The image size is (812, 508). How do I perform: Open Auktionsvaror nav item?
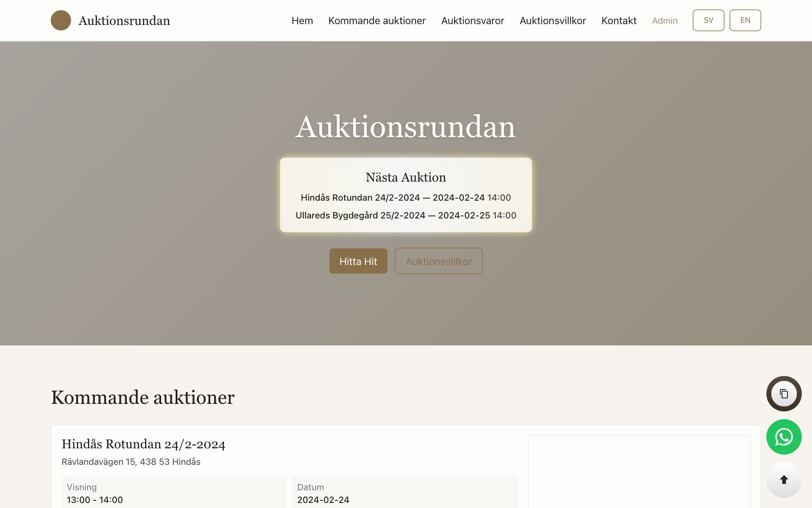[x=472, y=20]
